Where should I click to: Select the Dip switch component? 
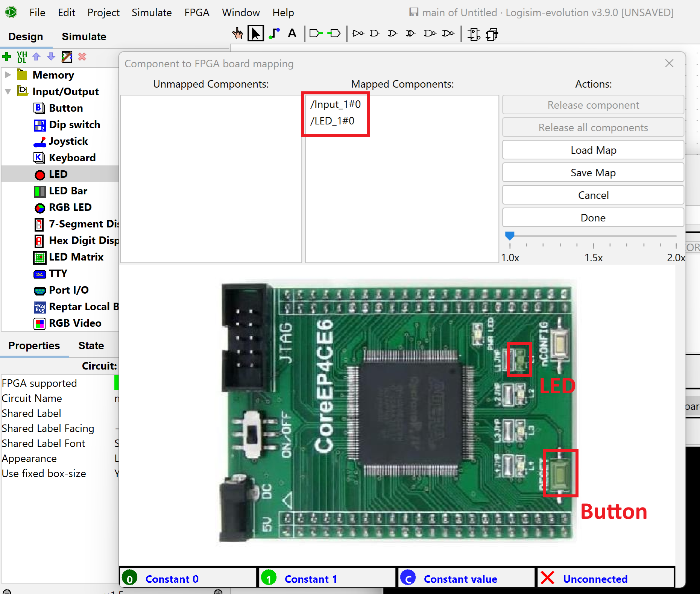pyautogui.click(x=67, y=125)
